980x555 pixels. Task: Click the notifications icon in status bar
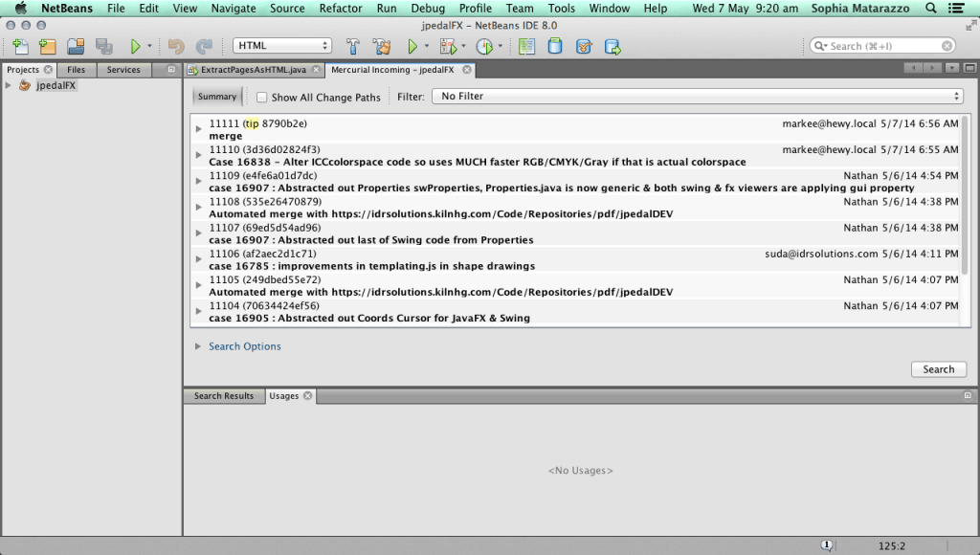point(825,545)
